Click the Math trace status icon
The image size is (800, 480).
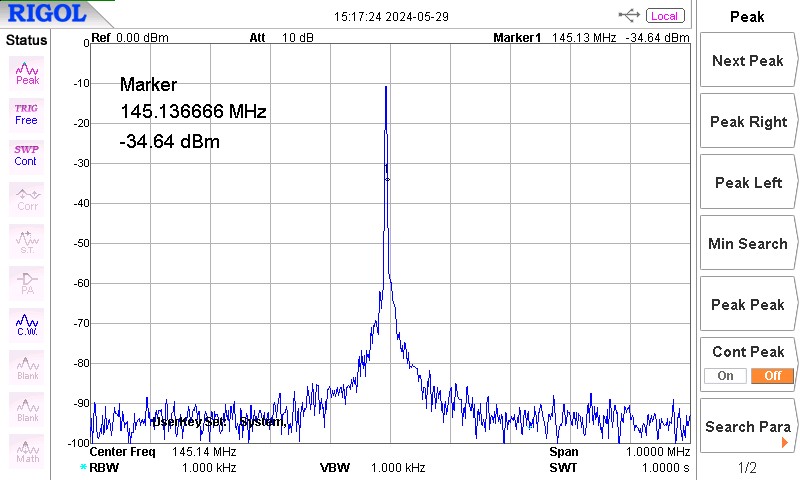click(27, 451)
